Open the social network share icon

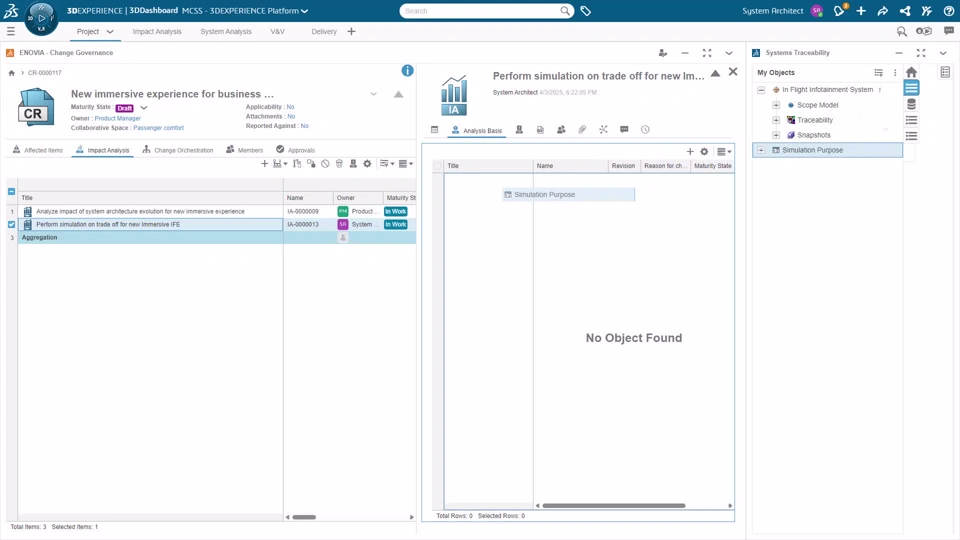point(905,11)
